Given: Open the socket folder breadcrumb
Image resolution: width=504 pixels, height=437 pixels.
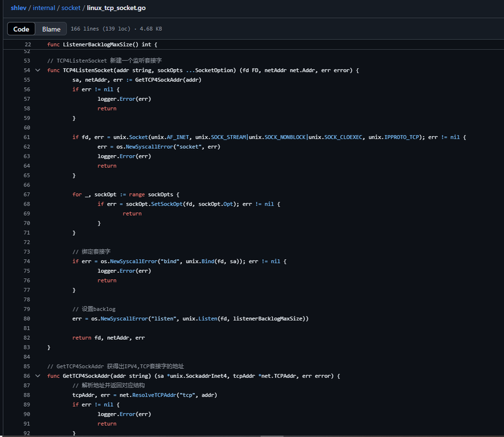Looking at the screenshot, I should (x=71, y=8).
